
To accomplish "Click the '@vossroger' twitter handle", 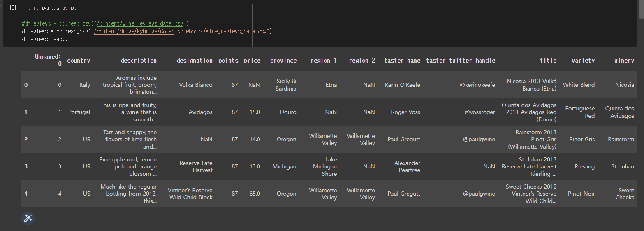I will [x=480, y=112].
